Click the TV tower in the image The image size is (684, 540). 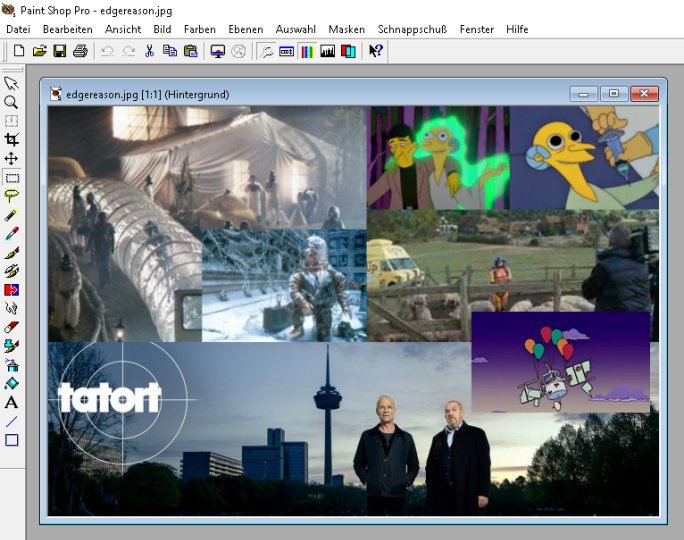(328, 414)
